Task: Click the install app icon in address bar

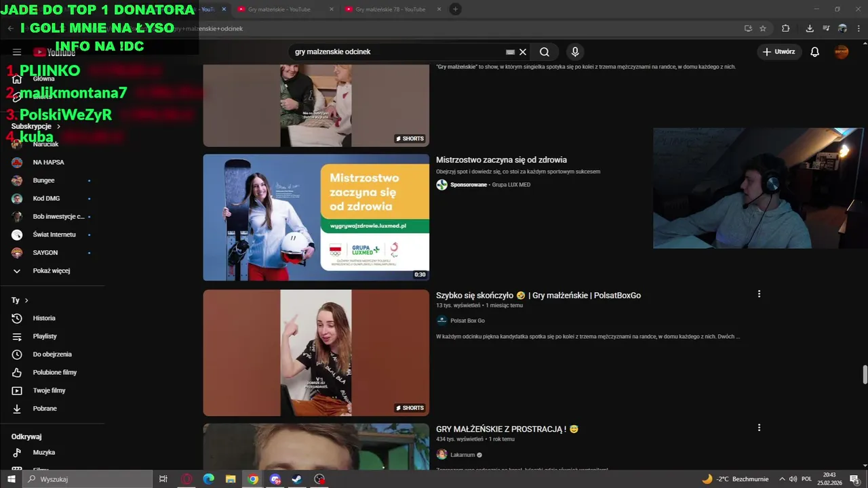Action: click(x=748, y=28)
